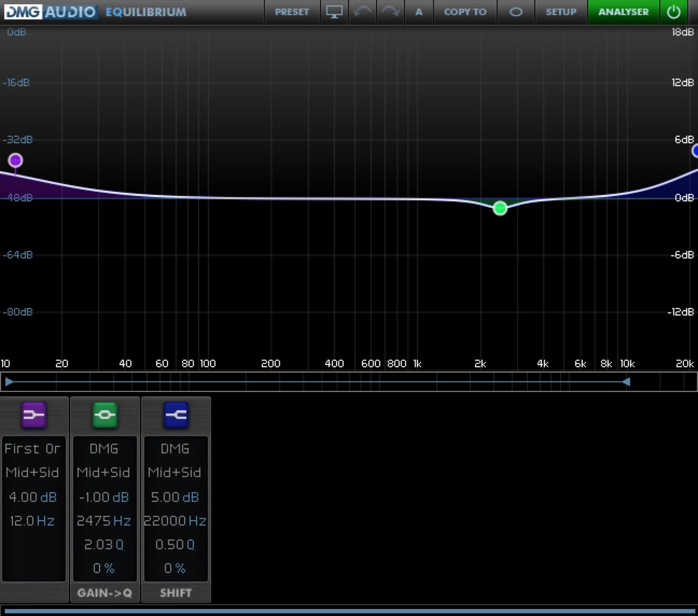Switch the A/B comparison state button
The height and width of the screenshot is (616, 698).
coord(418,12)
